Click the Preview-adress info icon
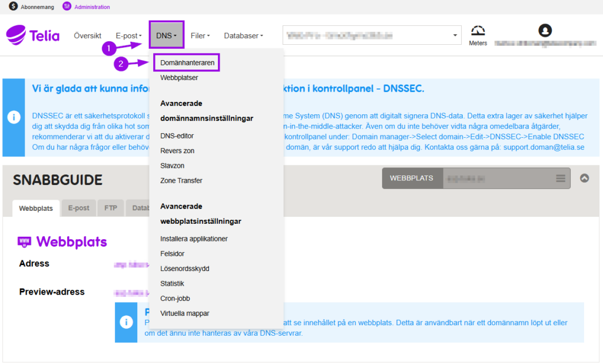 (x=126, y=322)
